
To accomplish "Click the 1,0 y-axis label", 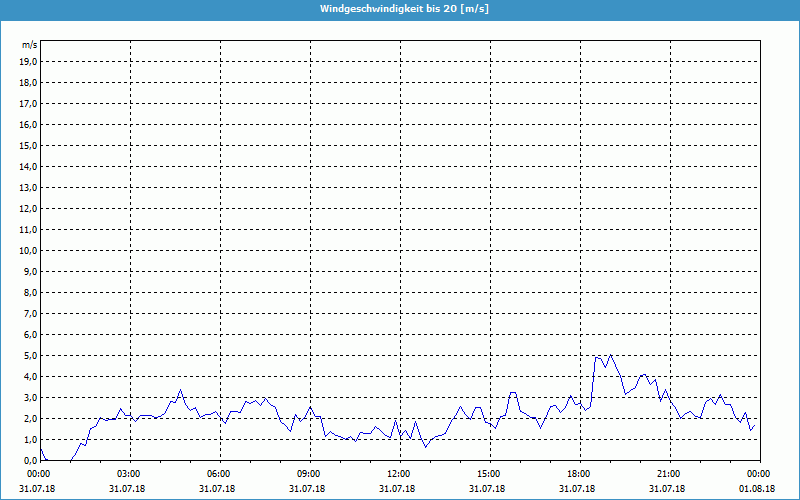I will (30, 439).
